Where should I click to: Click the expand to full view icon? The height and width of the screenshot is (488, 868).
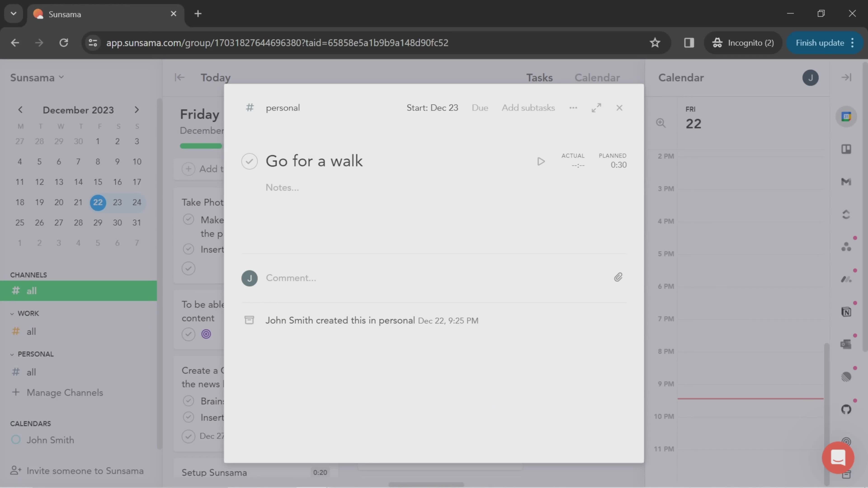pyautogui.click(x=596, y=107)
